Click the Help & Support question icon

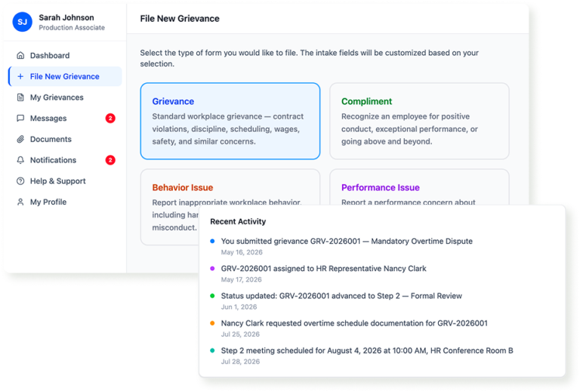point(20,181)
